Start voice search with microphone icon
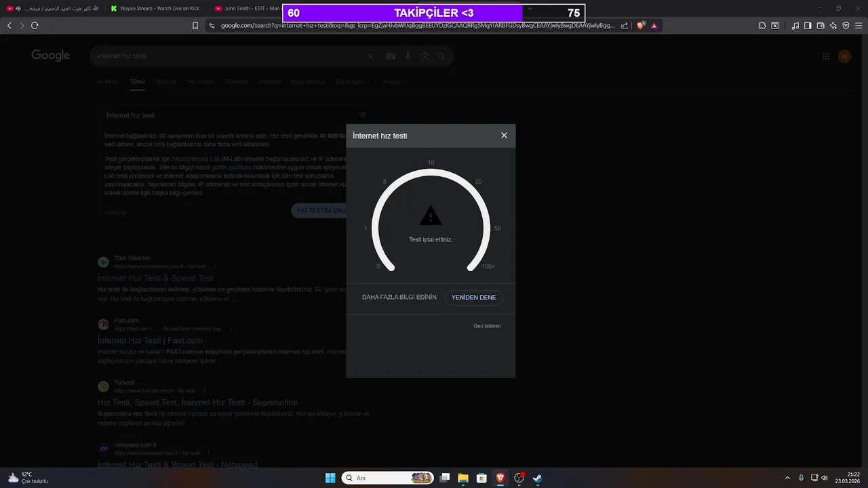Image resolution: width=868 pixels, height=488 pixels. coord(408,56)
